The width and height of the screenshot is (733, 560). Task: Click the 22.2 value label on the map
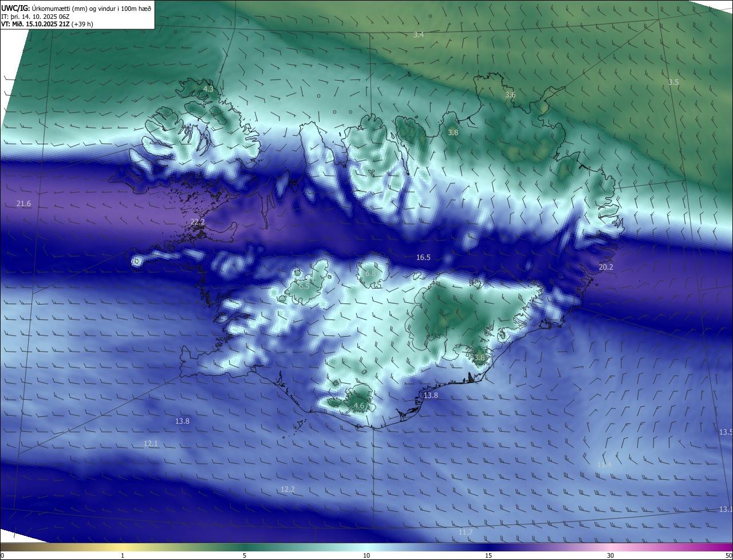pyautogui.click(x=198, y=222)
